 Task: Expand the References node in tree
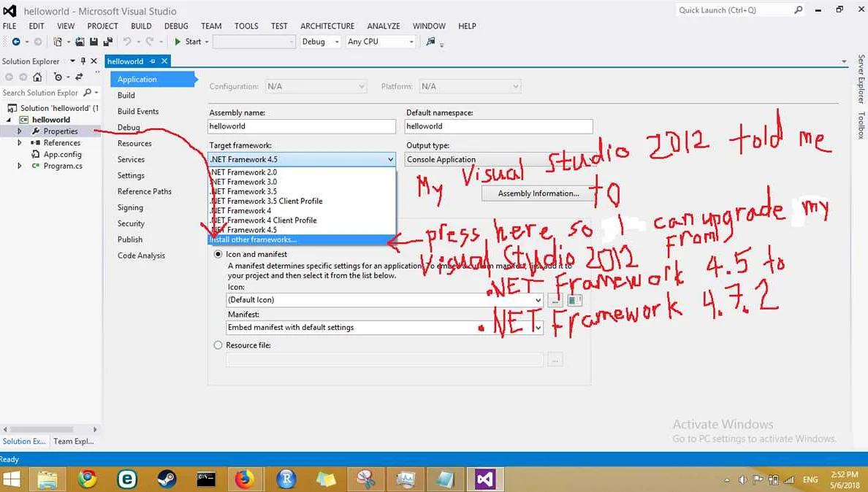20,142
